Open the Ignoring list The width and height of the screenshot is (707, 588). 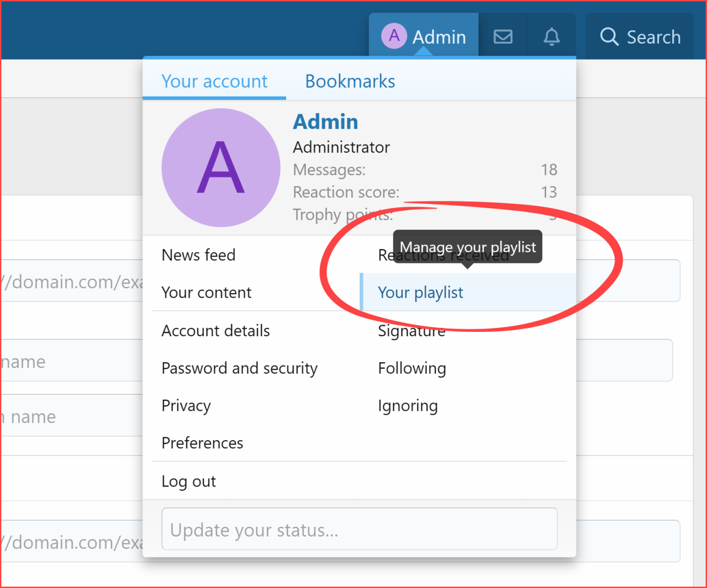408,405
